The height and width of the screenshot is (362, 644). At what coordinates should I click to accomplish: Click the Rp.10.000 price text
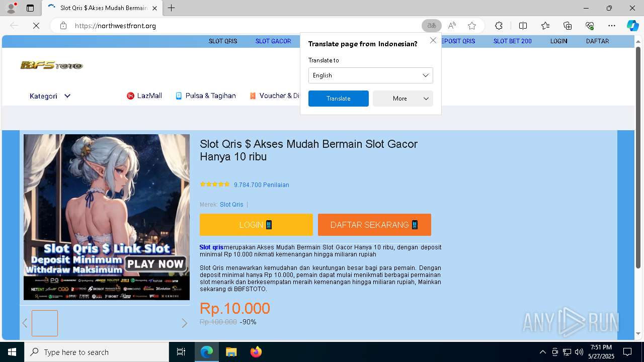click(x=235, y=308)
